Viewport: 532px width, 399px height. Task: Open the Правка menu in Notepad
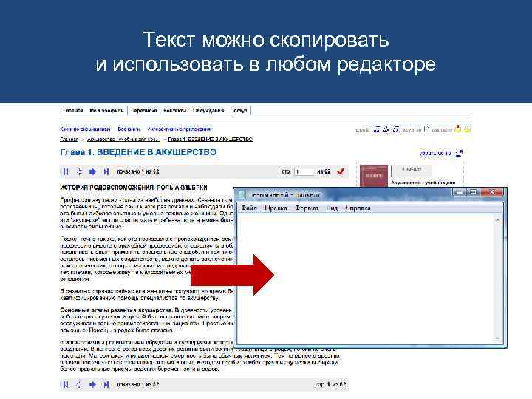tap(276, 208)
